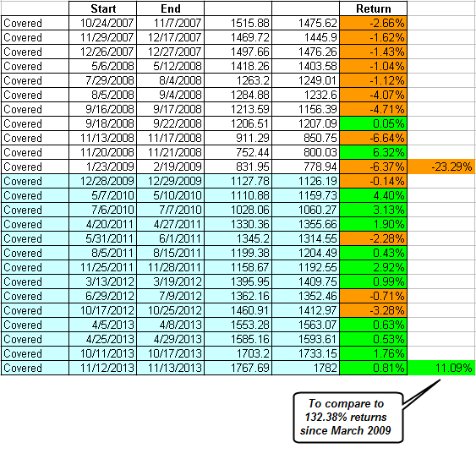Viewport: 476px width, 459px height.
Task: Select the 1127.78 value cell
Action: pyautogui.click(x=238, y=181)
